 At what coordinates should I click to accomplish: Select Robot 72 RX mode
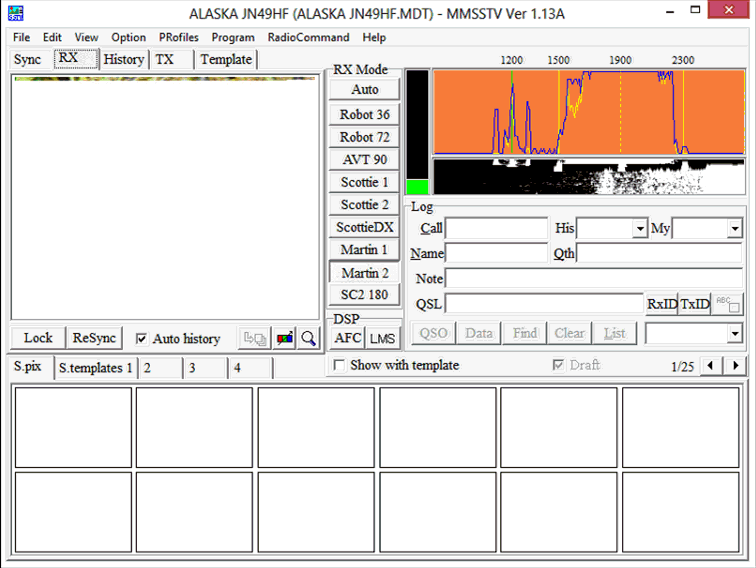tap(364, 137)
